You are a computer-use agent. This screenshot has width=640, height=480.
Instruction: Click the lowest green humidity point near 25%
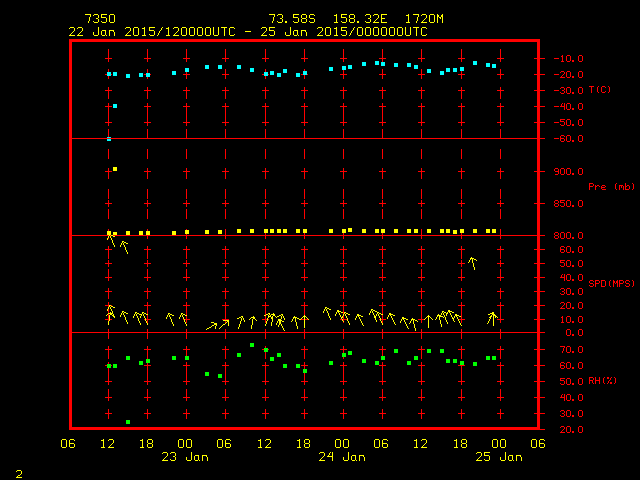pos(128,422)
